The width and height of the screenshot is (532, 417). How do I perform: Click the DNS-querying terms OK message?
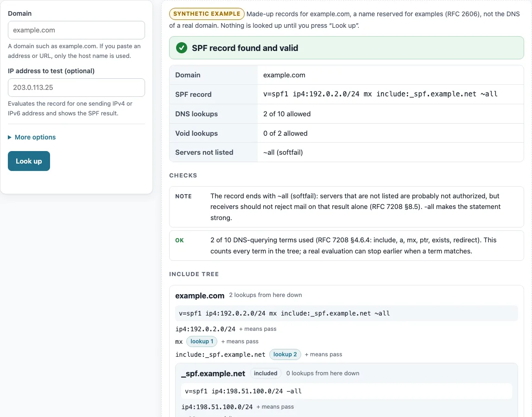click(353, 246)
